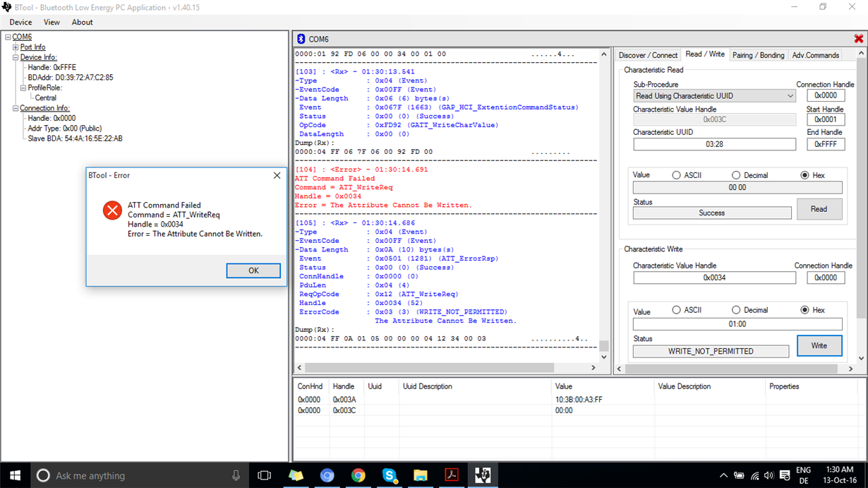Select Decimal format for Characteristic Write value
The height and width of the screenshot is (488, 868).
736,310
